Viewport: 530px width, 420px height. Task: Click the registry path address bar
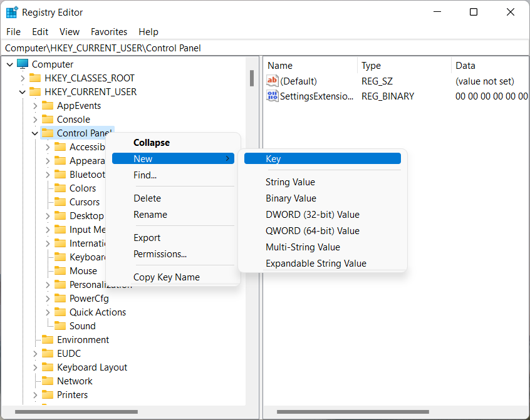(264, 48)
